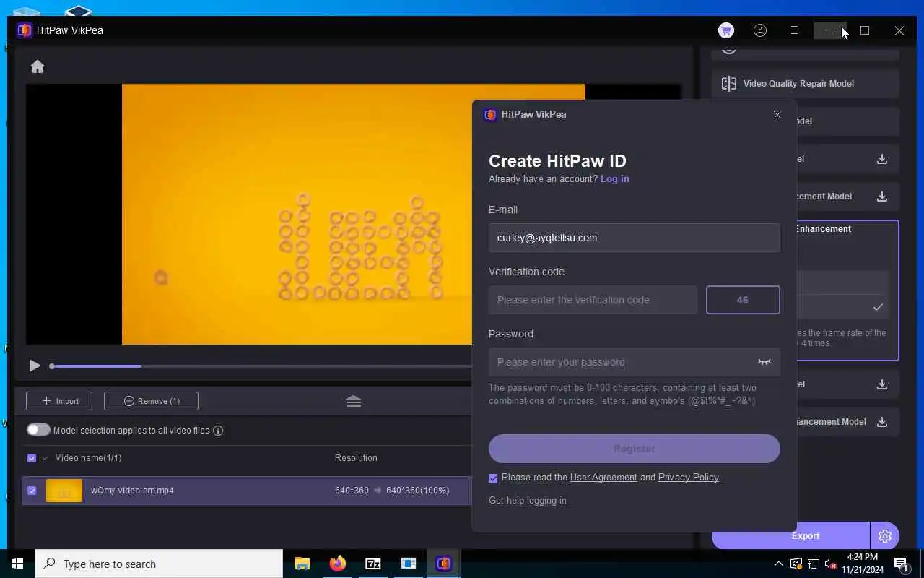924x578 pixels.
Task: Download the model ending in 'hancement Model'
Action: click(x=881, y=422)
